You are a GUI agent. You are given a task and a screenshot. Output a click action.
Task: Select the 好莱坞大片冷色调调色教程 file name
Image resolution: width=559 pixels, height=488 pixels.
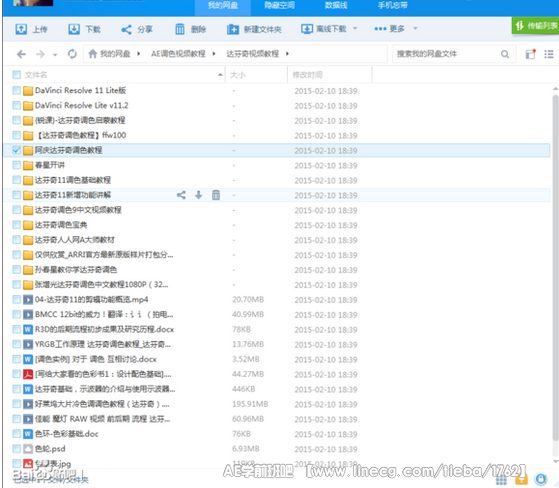pyautogui.click(x=102, y=404)
